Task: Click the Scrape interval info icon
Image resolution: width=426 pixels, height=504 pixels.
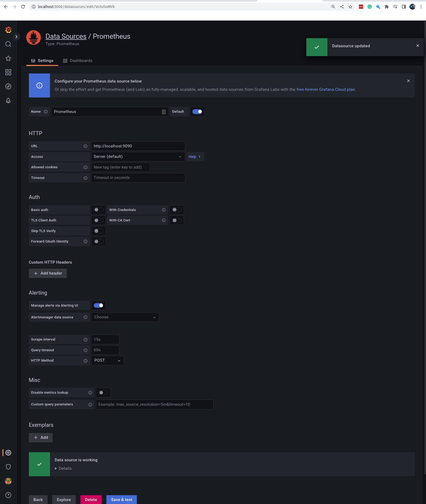Action: 86,340
